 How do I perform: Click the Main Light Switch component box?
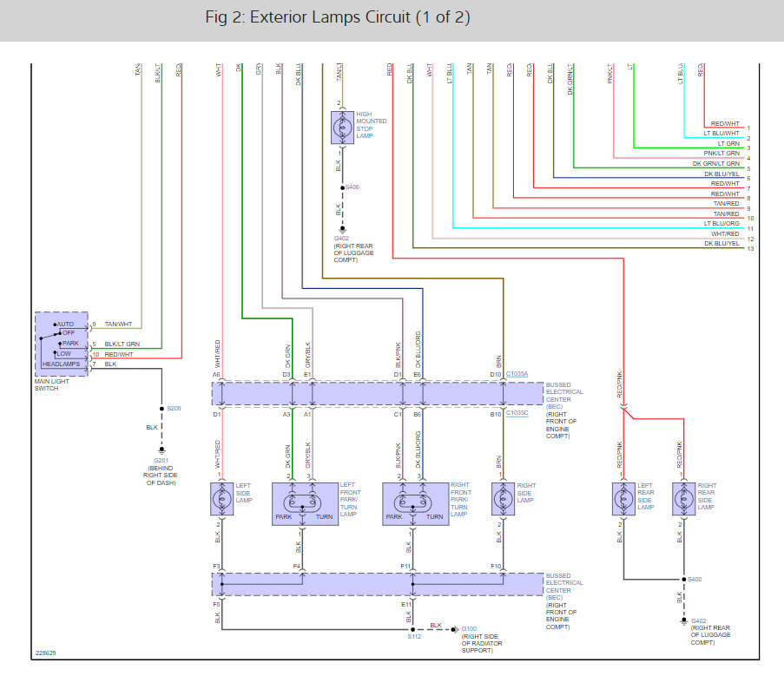point(62,344)
